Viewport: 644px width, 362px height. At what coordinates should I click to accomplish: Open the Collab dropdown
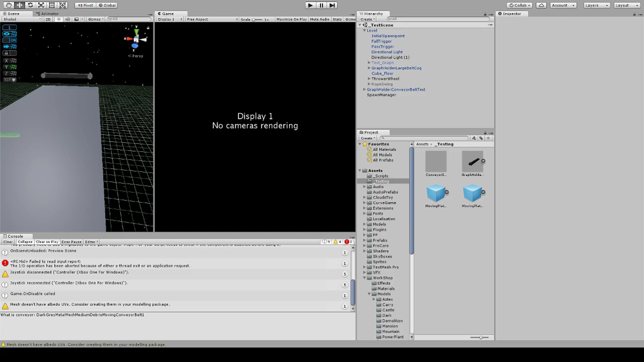click(520, 5)
